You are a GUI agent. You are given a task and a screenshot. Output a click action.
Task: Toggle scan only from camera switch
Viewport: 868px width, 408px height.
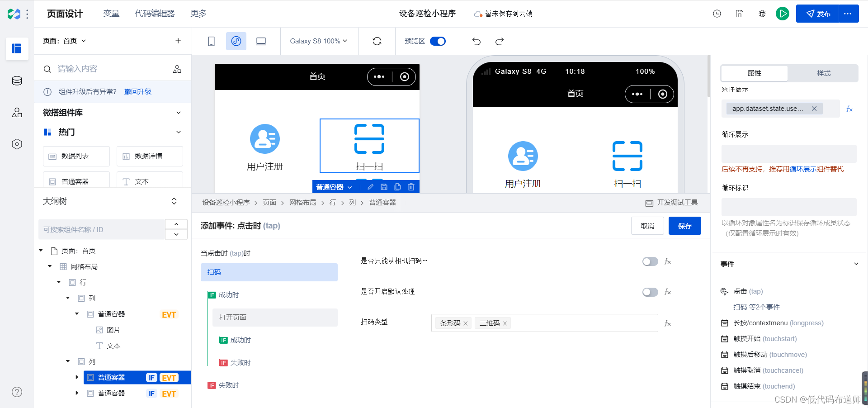(650, 261)
